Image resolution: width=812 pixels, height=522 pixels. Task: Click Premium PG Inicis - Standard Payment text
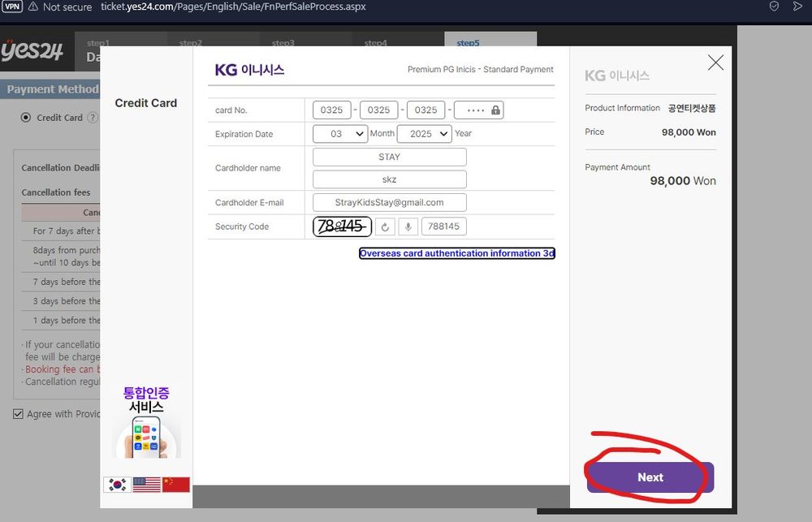480,69
